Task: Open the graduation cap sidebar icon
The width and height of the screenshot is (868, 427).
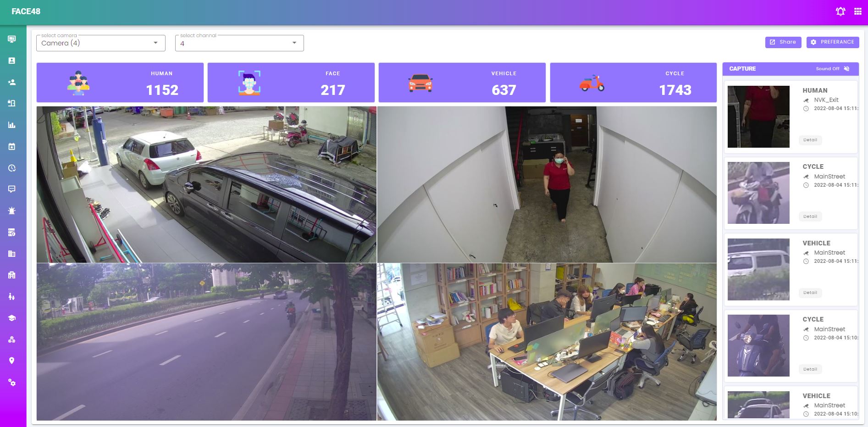Action: click(12, 318)
